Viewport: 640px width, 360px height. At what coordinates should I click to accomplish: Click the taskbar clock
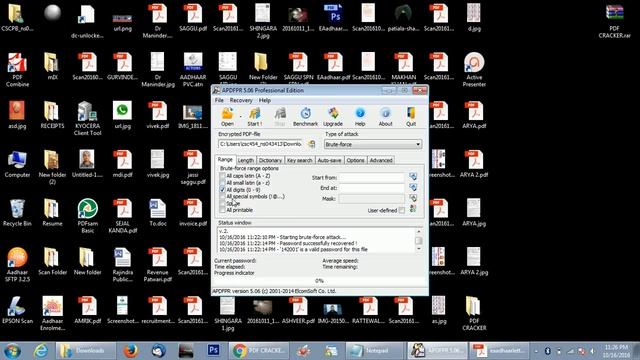(x=617, y=351)
